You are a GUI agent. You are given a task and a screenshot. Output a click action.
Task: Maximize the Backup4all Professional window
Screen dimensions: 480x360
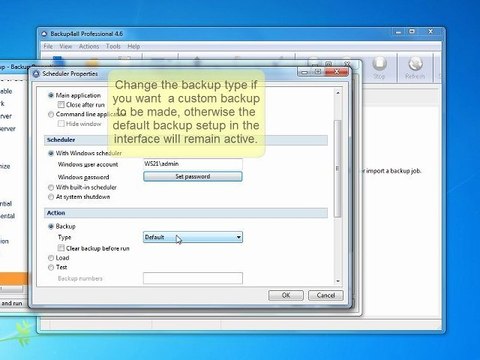[412, 32]
